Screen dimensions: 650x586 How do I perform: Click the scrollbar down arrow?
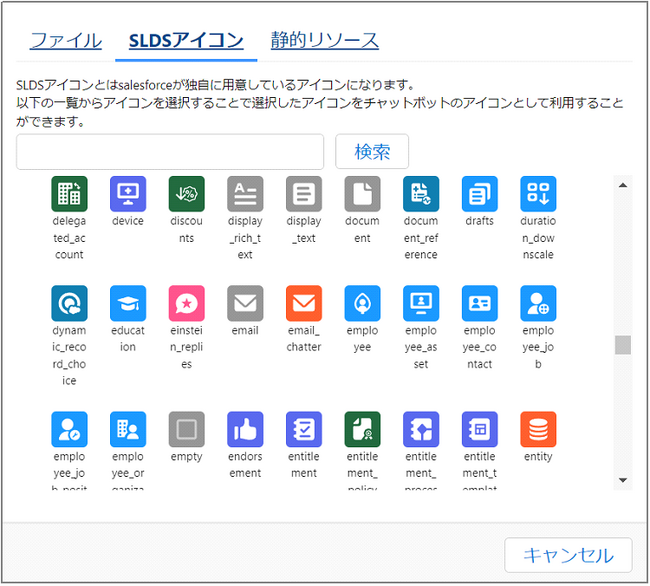(x=623, y=481)
